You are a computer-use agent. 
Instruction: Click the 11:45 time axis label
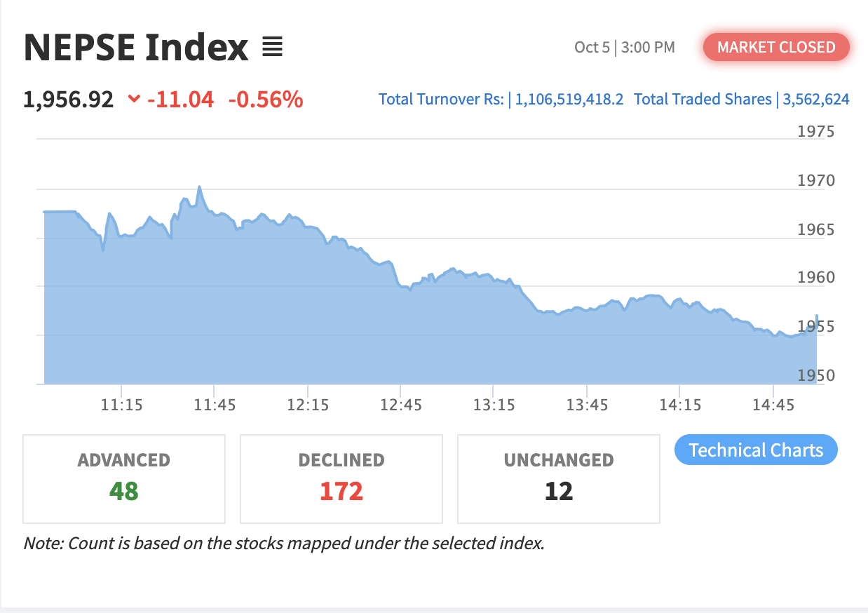point(215,405)
